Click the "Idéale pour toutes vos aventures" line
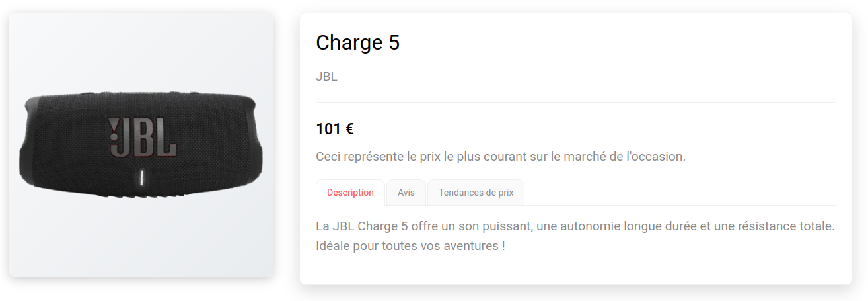This screenshot has width=868, height=301. pyautogui.click(x=410, y=246)
